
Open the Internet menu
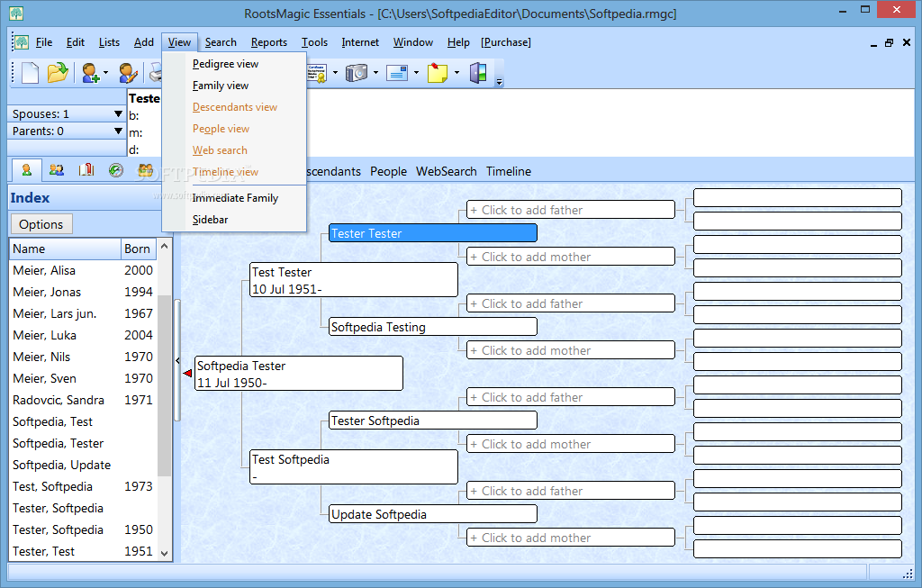click(360, 42)
